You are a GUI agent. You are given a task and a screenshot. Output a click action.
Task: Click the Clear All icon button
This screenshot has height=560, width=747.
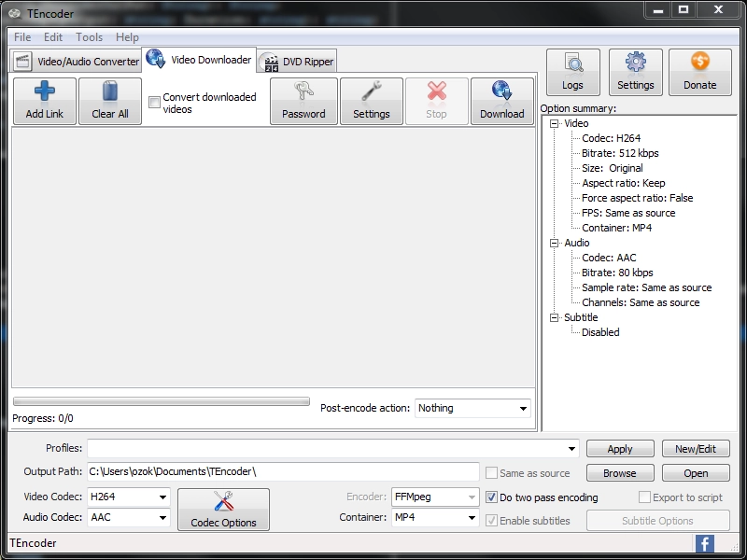pyautogui.click(x=110, y=101)
